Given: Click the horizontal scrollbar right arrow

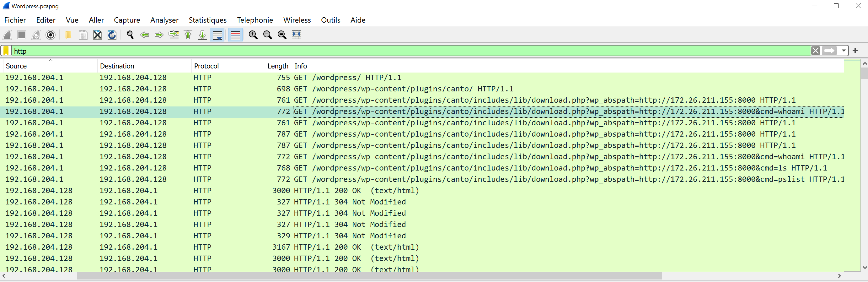Looking at the screenshot, I should (839, 276).
